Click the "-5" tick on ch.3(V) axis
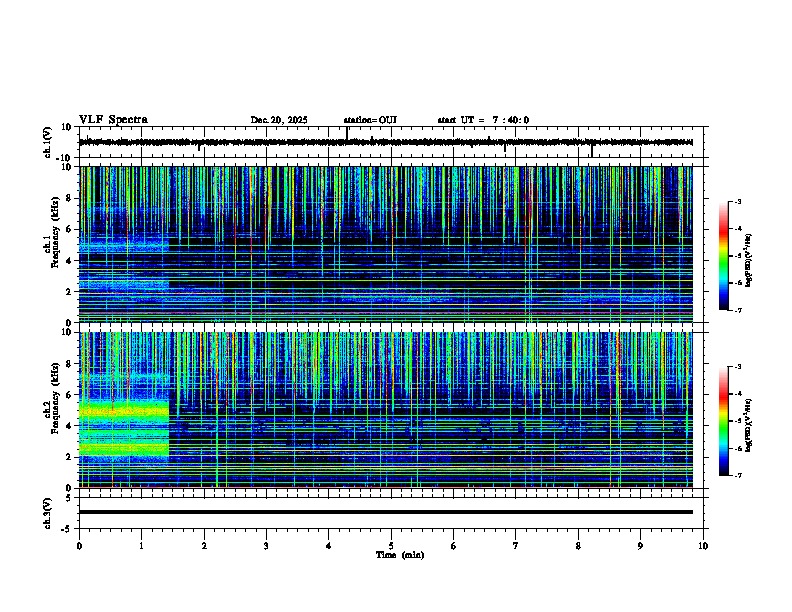This screenshot has width=792, height=612. [x=68, y=529]
